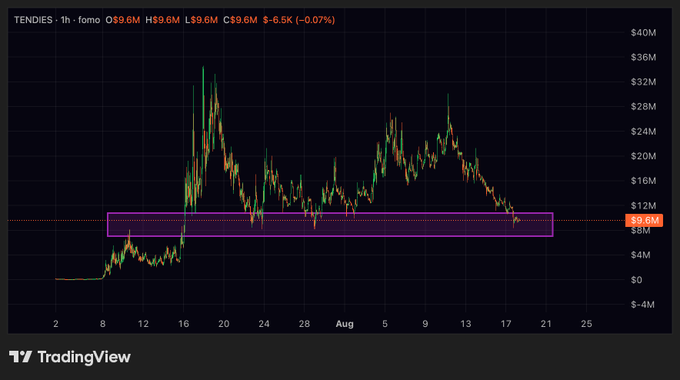680x380 pixels.
Task: Click the TENDIES · 1h · fomo symbol label
Action: tap(57, 20)
